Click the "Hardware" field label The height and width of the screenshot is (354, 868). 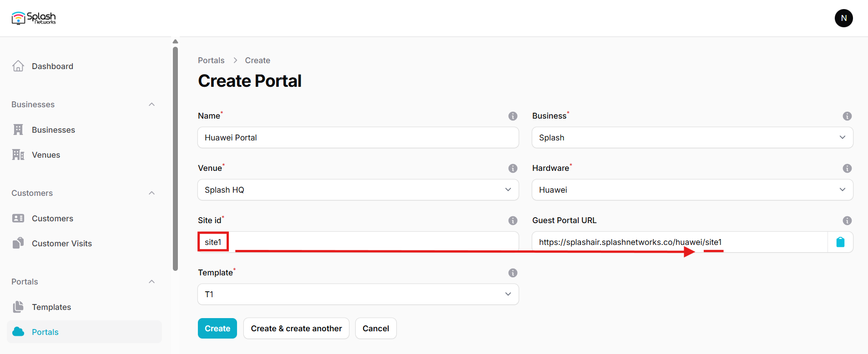[550, 168]
